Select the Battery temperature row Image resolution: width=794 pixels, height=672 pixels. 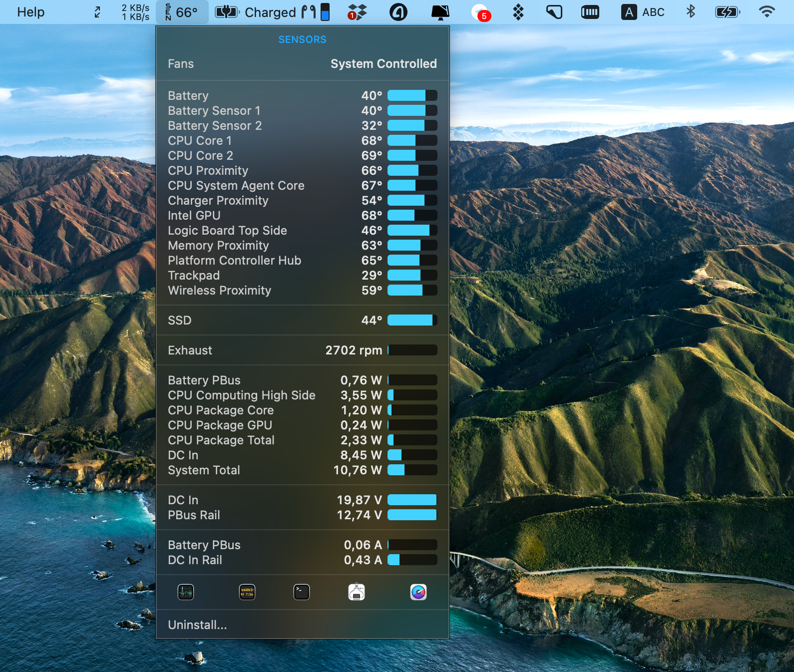pyautogui.click(x=303, y=95)
